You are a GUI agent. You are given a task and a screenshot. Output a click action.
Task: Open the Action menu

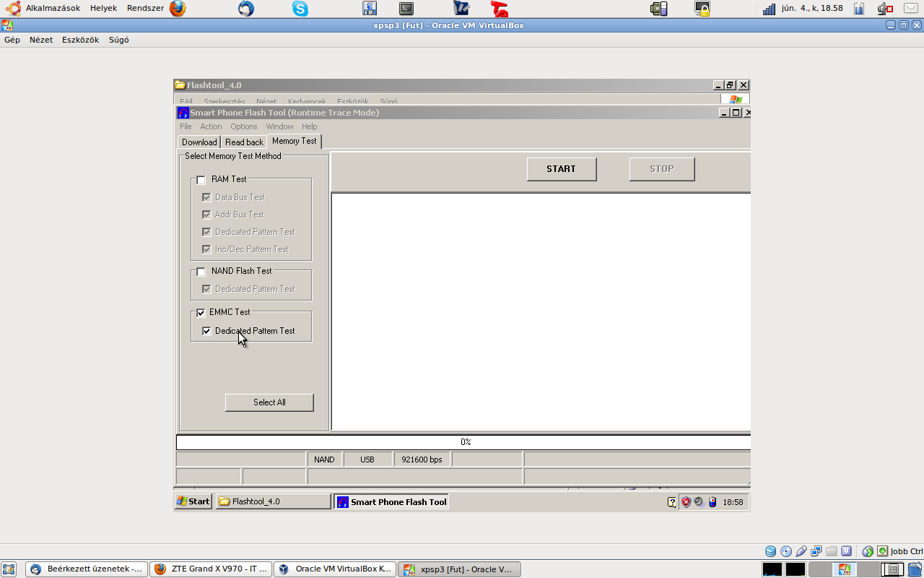pos(211,126)
